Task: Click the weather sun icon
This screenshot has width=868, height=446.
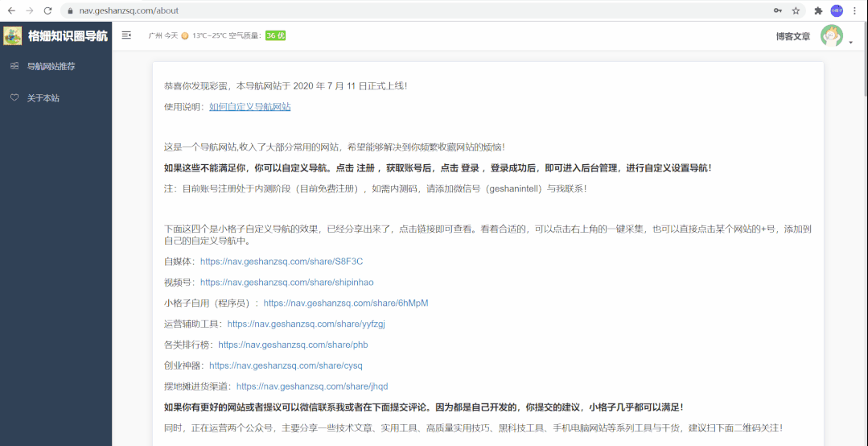Action: coord(185,36)
